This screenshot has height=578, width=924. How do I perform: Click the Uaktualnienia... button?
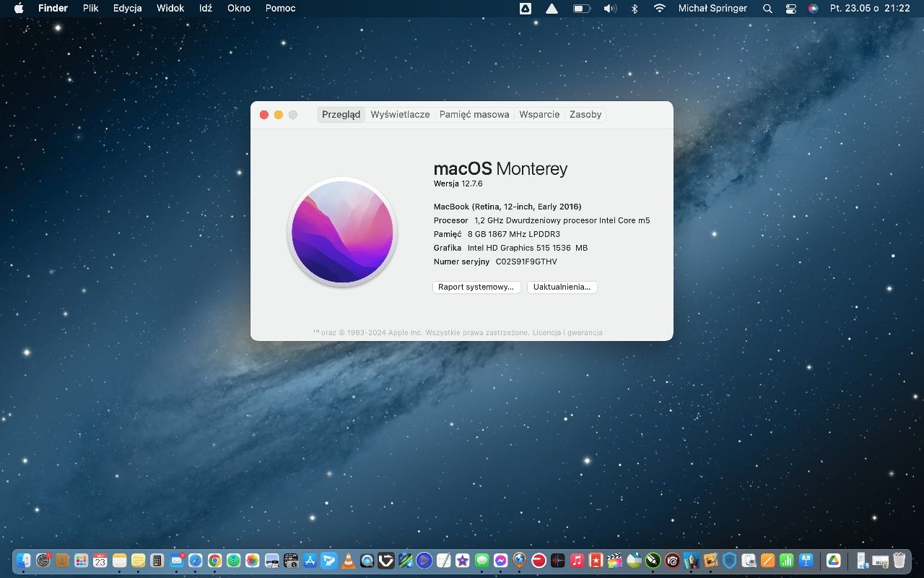pos(562,287)
